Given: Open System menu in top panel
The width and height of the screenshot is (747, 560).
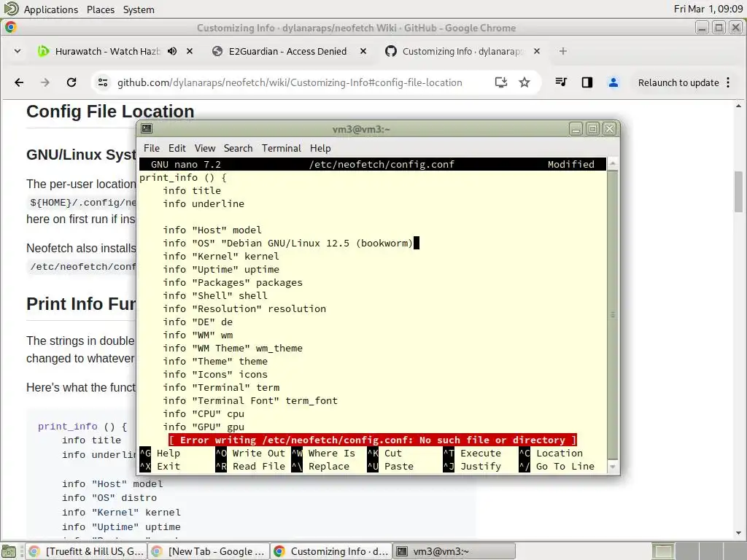Looking at the screenshot, I should 139,9.
